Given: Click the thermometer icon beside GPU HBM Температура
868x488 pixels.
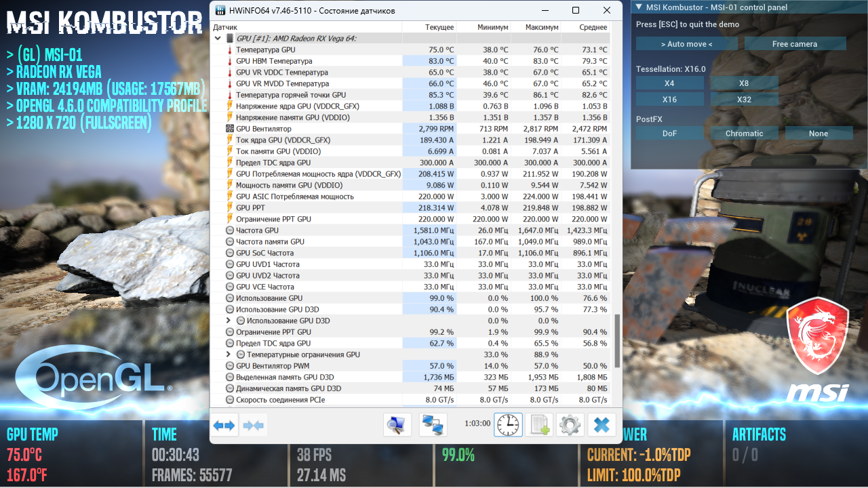Looking at the screenshot, I should [229, 61].
